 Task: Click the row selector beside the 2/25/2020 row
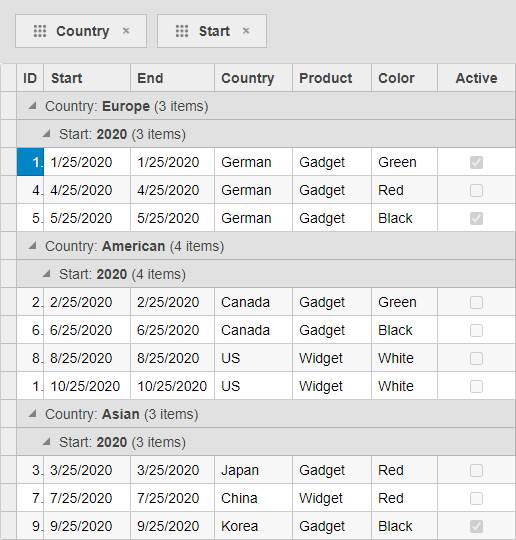(8, 302)
